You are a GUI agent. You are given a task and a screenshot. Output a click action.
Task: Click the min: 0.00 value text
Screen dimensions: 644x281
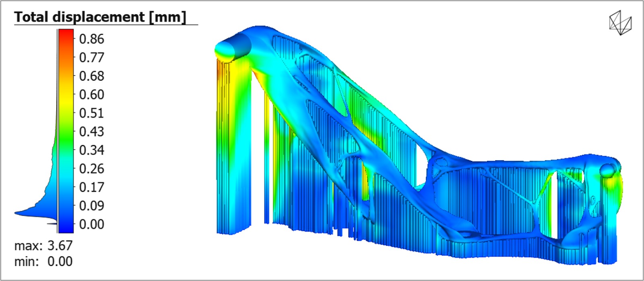[43, 261]
